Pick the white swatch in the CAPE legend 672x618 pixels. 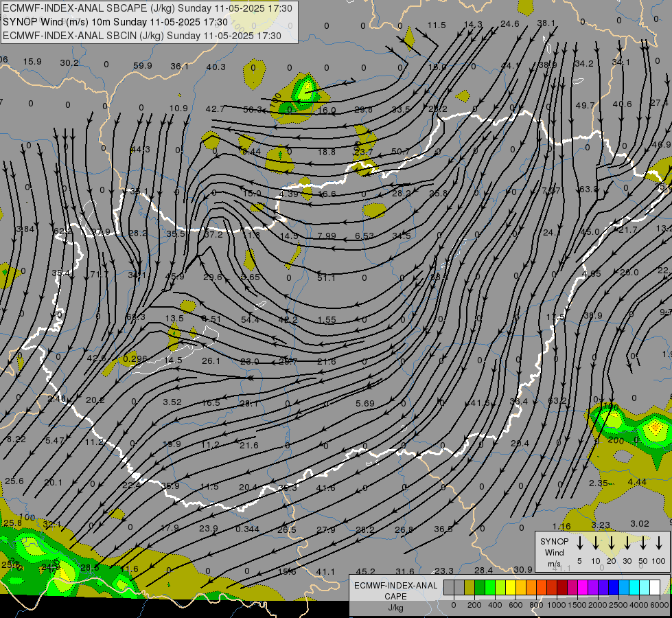pyautogui.click(x=655, y=587)
